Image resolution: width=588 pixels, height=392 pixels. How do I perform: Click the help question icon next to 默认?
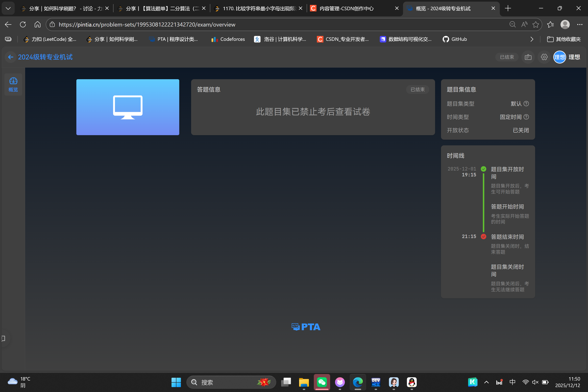527,104
